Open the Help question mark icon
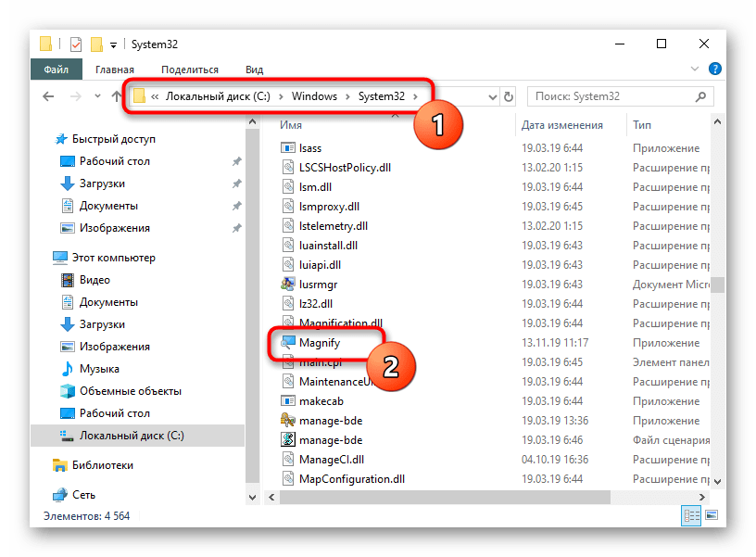Viewport: 756px width, 557px height. click(715, 69)
